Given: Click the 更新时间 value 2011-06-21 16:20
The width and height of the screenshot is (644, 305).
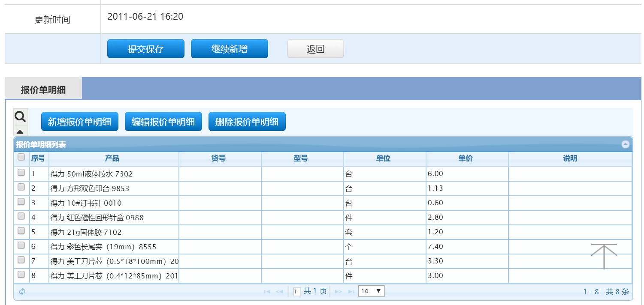Looking at the screenshot, I should click(145, 17).
